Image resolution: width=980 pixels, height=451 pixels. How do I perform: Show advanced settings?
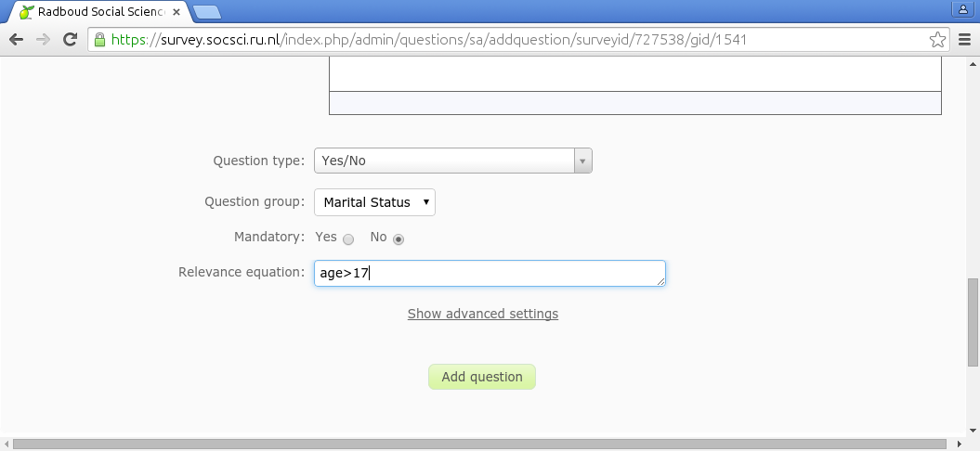point(482,314)
